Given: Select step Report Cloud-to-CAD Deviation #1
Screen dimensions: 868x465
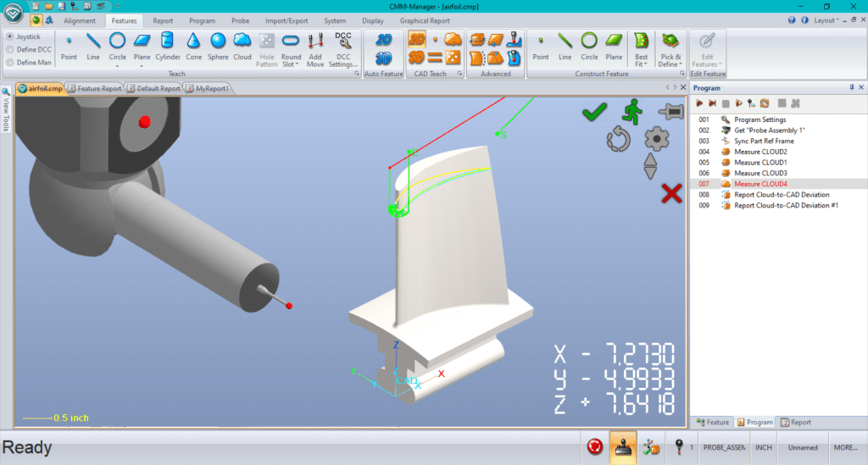Looking at the screenshot, I should pyautogui.click(x=778, y=205).
